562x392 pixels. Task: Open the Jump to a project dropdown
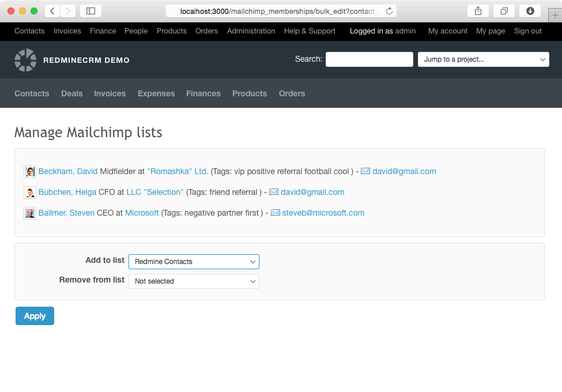(483, 59)
